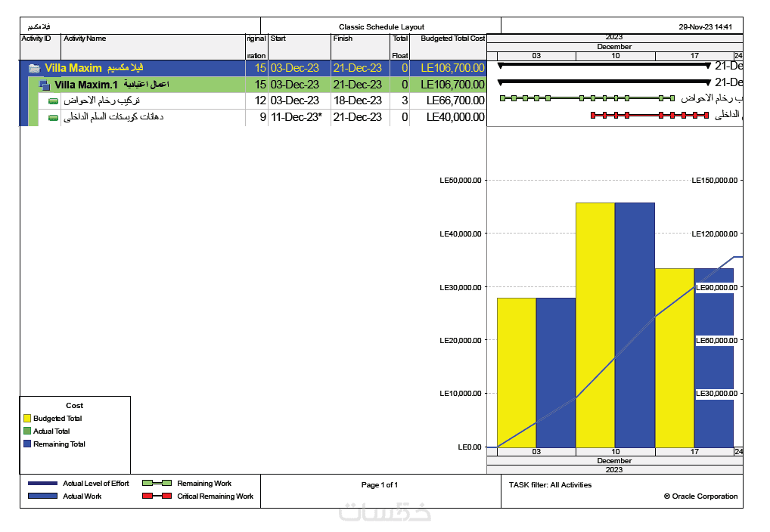Click the Classic Schedule Layout title

[x=381, y=27]
